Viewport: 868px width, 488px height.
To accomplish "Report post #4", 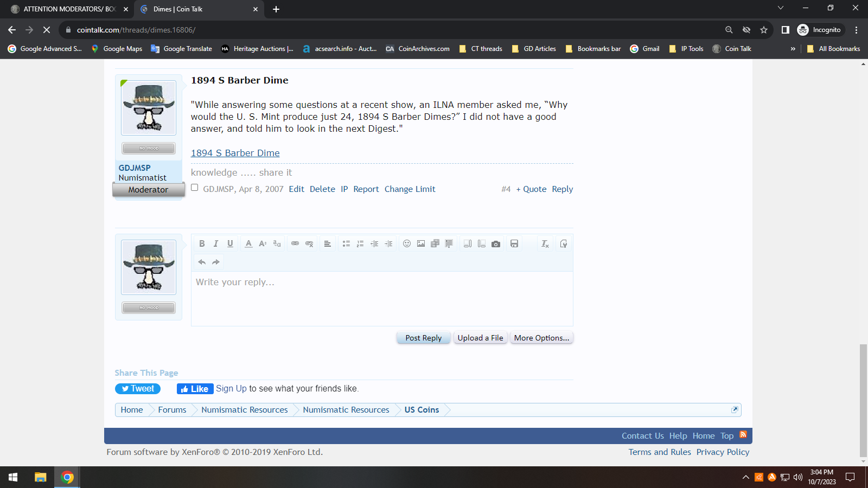I will click(x=366, y=189).
